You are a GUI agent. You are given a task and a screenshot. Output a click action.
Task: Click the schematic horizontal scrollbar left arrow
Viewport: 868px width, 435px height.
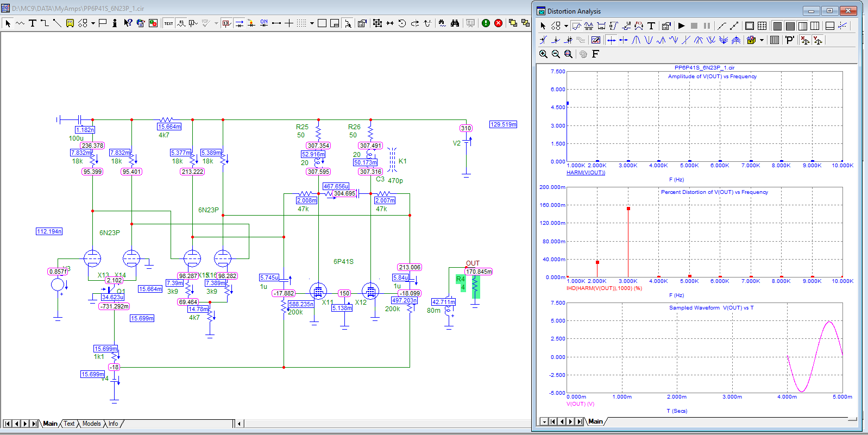(x=240, y=424)
